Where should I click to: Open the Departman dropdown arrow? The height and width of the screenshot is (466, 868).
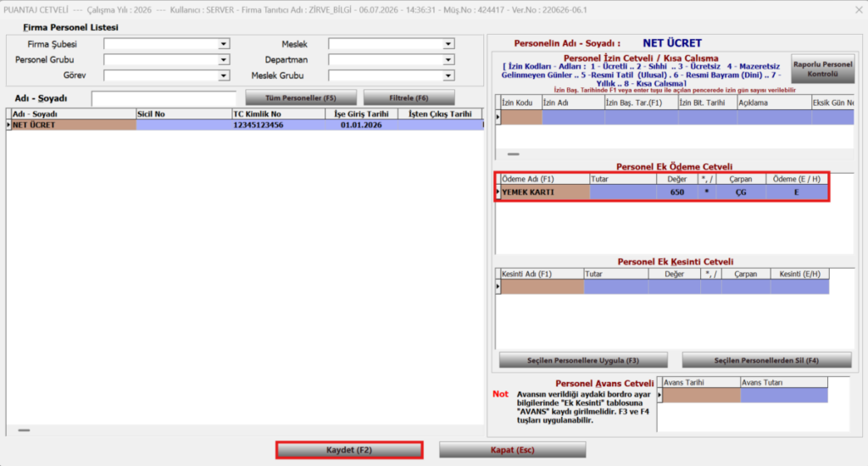point(448,60)
